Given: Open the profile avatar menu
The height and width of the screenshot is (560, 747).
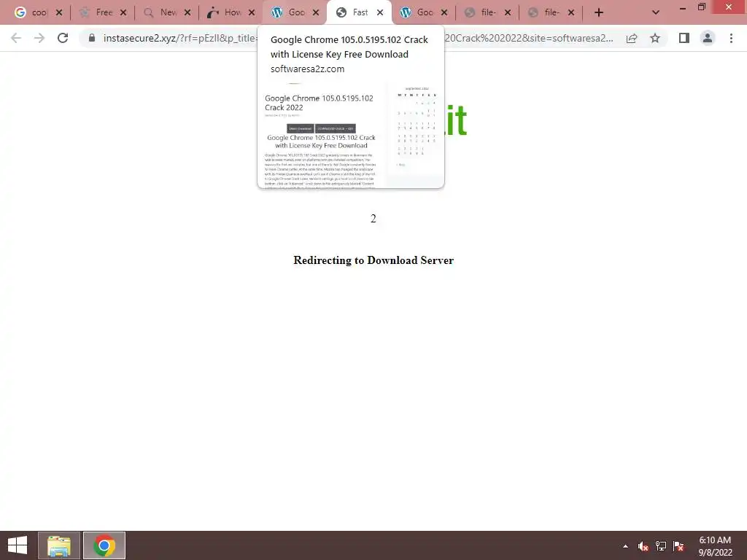Looking at the screenshot, I should (708, 38).
